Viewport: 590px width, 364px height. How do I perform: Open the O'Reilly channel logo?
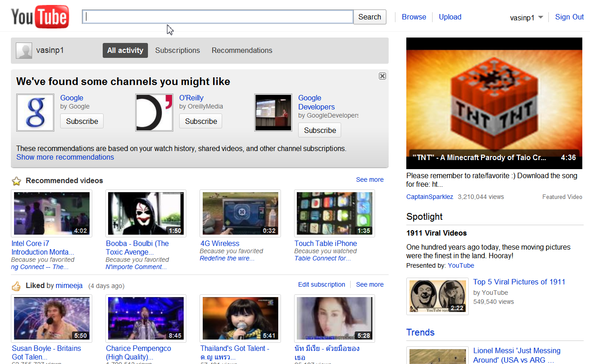[x=154, y=113]
